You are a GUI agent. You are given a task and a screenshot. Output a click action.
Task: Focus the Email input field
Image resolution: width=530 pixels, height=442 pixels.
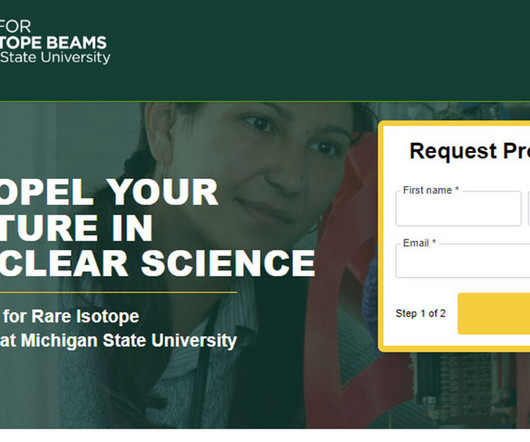coord(462,261)
